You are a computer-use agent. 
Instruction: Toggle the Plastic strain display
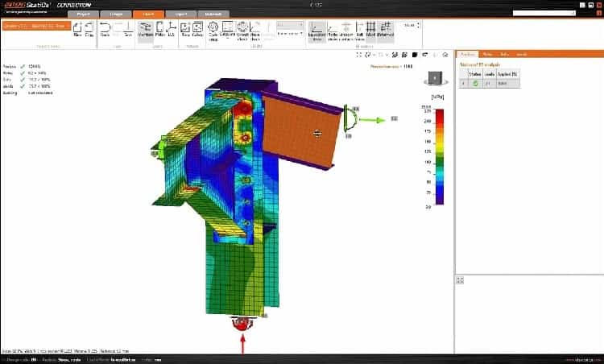click(x=330, y=32)
